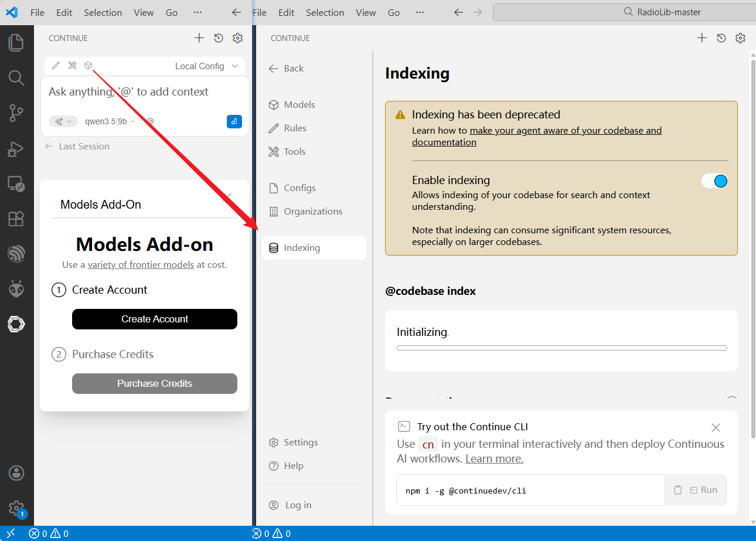Open 'variety of frontier models' link

(141, 265)
